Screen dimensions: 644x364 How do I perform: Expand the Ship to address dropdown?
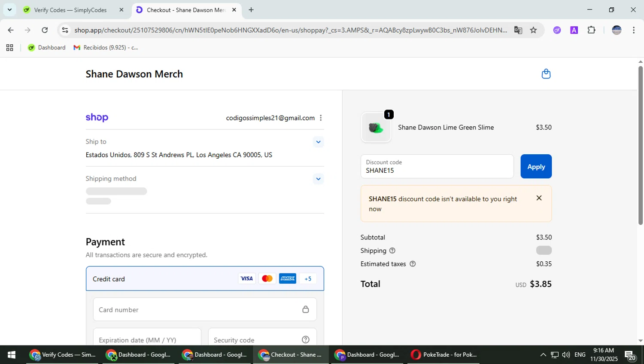318,142
